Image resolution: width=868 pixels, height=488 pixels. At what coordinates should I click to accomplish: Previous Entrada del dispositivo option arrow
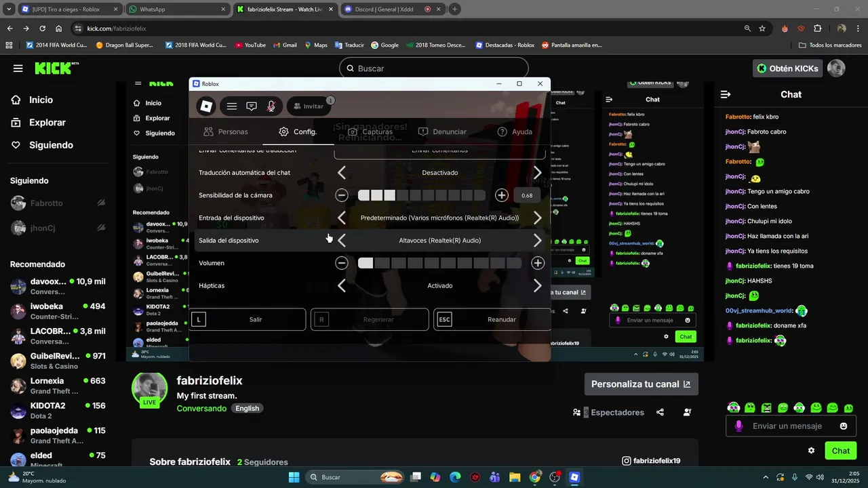click(x=342, y=218)
